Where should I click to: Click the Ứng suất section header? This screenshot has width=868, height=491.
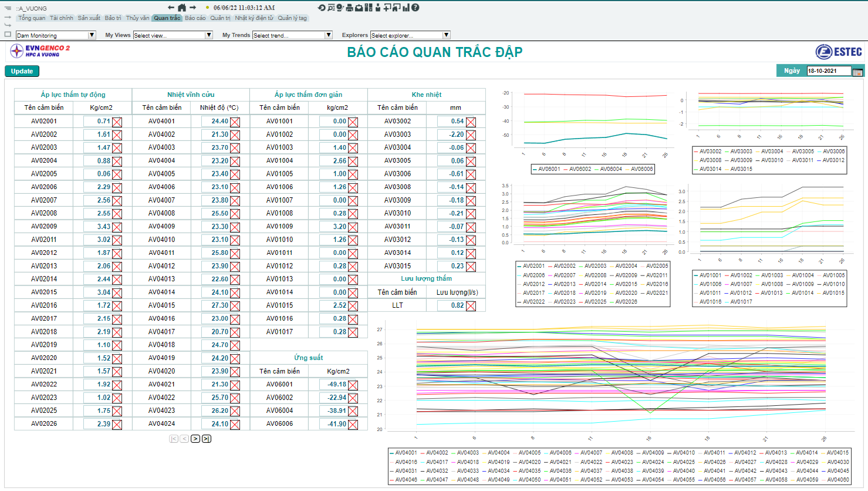point(309,358)
